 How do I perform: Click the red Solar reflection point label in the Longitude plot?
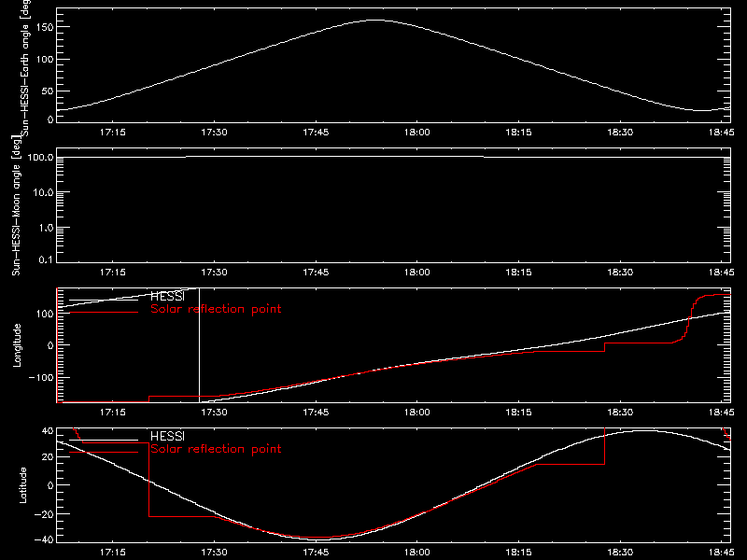point(216,309)
